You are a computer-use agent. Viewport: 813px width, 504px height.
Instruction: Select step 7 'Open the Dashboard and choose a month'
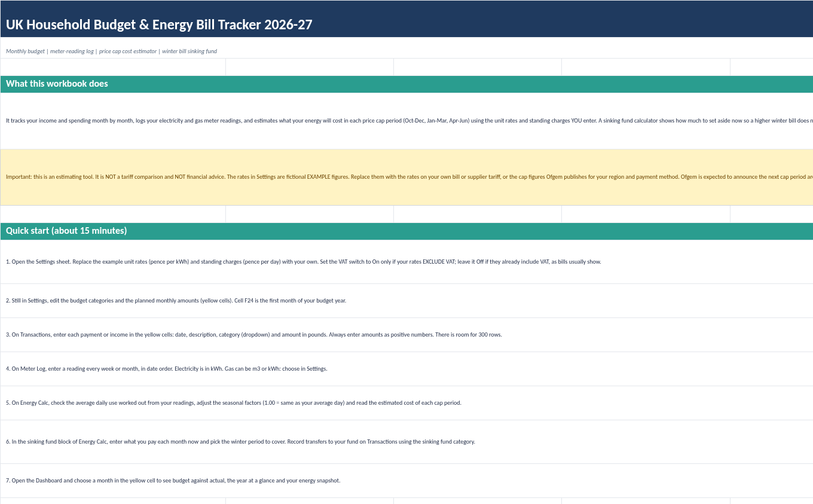point(406,481)
